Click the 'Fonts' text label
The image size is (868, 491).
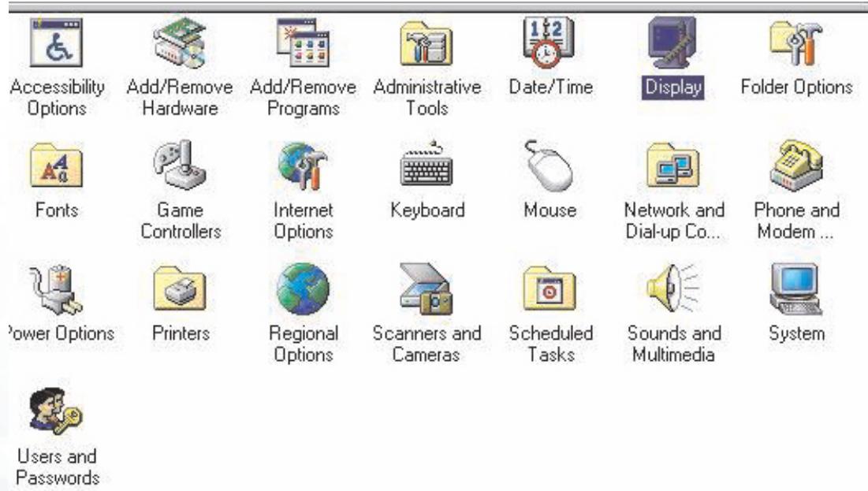tap(57, 210)
